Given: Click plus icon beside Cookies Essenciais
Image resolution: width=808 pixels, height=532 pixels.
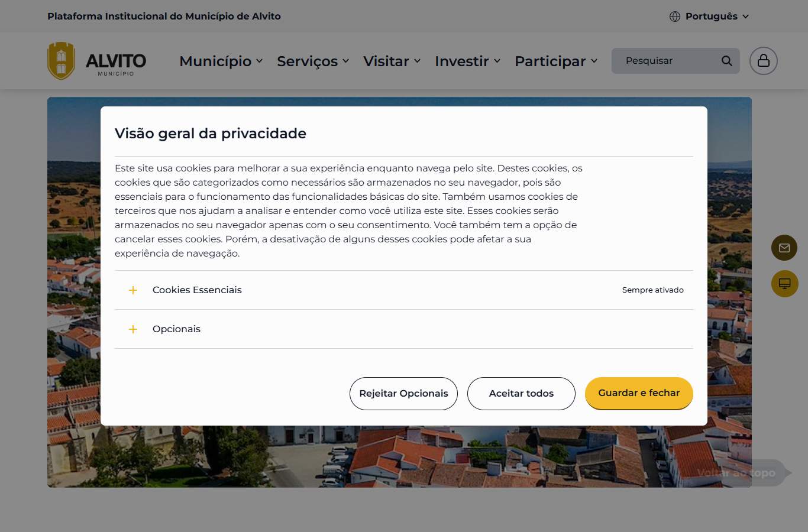Looking at the screenshot, I should pyautogui.click(x=133, y=290).
